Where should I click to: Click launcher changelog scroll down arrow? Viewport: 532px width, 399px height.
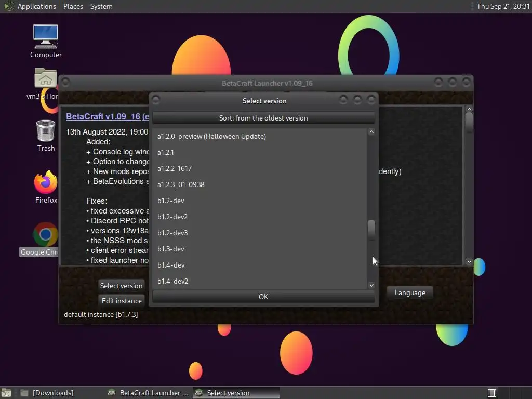click(469, 261)
